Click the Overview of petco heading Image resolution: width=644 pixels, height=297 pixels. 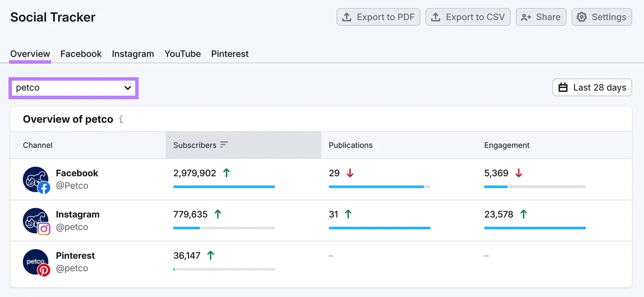click(x=68, y=119)
